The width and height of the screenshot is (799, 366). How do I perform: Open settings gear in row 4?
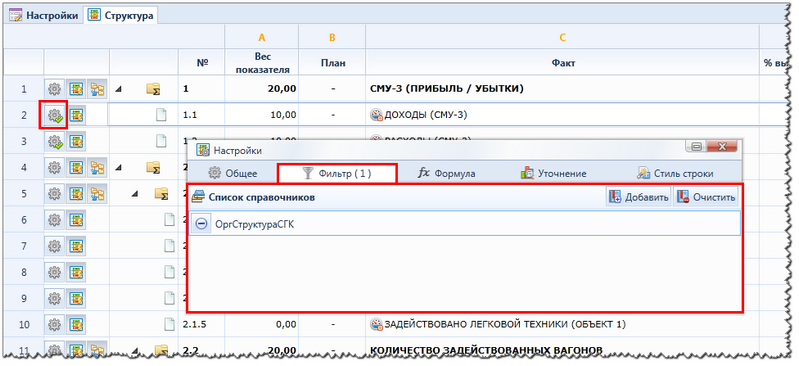coord(55,167)
